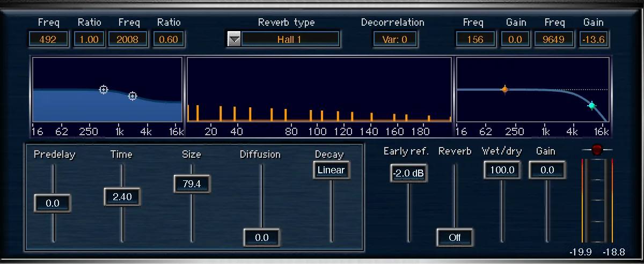
Task: Click the 2008 damping frequency field
Action: (x=128, y=39)
